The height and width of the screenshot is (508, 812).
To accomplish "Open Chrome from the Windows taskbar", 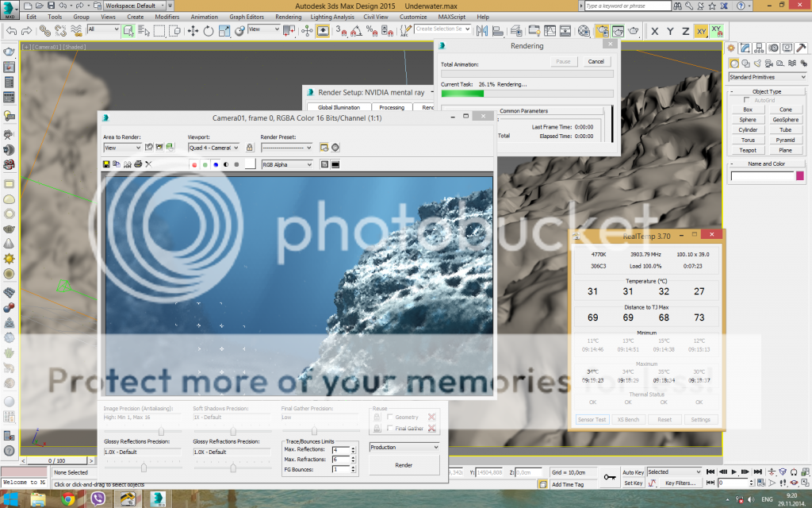I will [x=68, y=499].
